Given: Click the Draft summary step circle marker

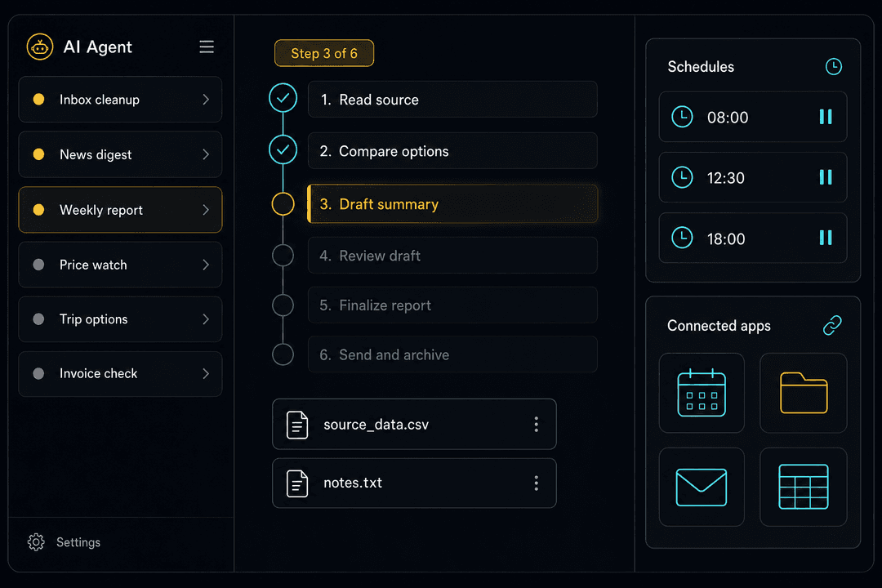Looking at the screenshot, I should (x=283, y=203).
